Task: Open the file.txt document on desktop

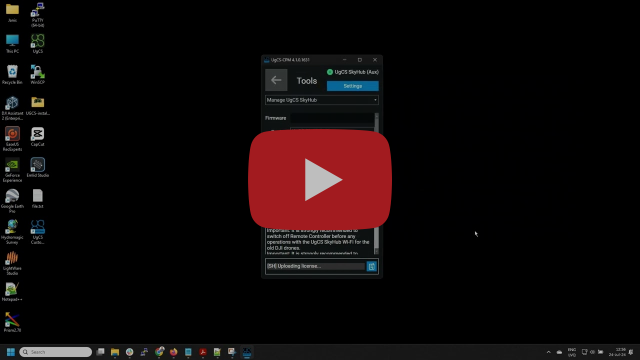Action: pyautogui.click(x=38, y=199)
